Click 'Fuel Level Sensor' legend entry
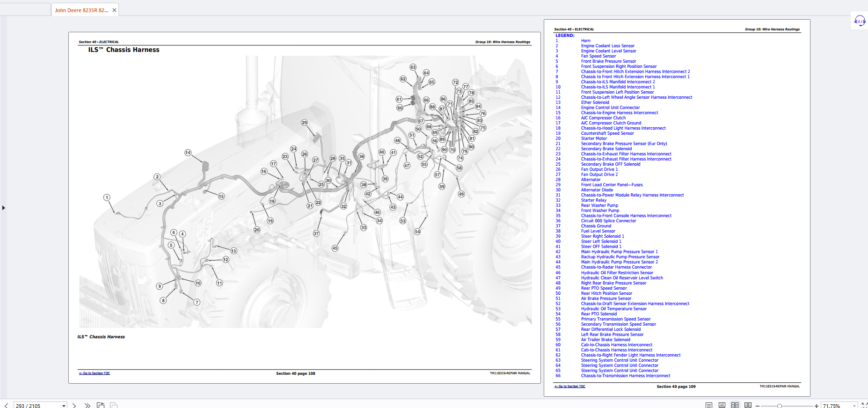 (x=598, y=231)
